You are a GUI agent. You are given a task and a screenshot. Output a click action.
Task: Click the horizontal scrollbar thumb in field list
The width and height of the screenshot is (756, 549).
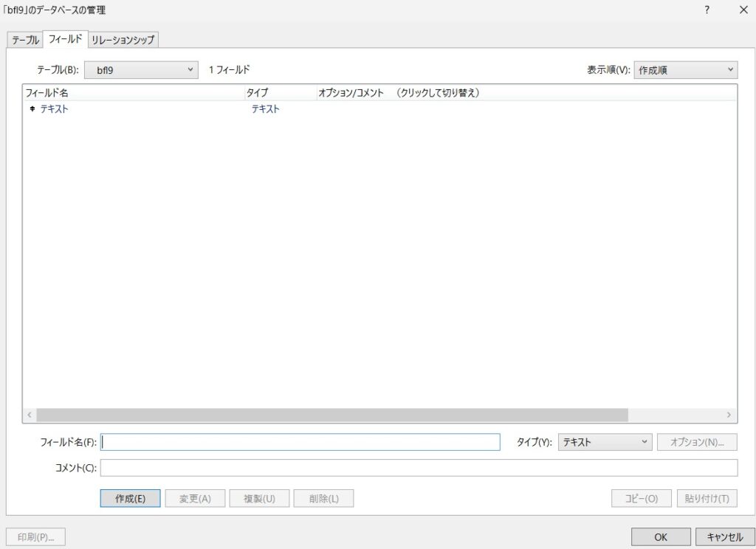pyautogui.click(x=332, y=415)
